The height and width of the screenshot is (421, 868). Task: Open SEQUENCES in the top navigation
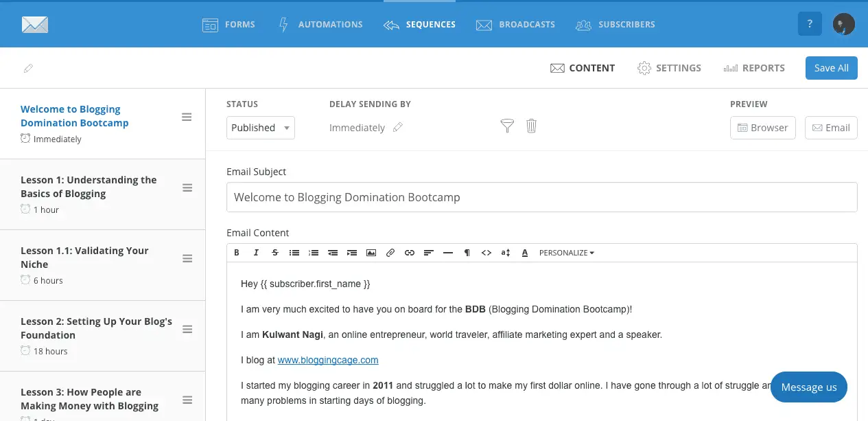point(419,25)
